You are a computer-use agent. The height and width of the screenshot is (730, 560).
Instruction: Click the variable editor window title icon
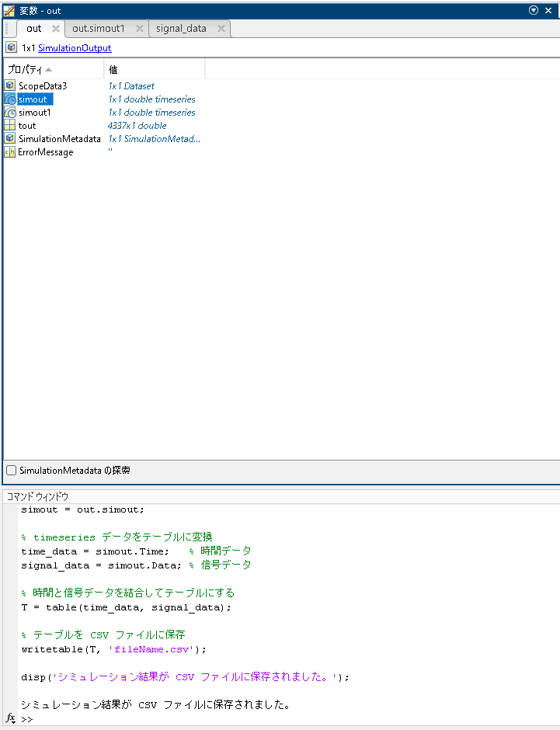(9, 10)
